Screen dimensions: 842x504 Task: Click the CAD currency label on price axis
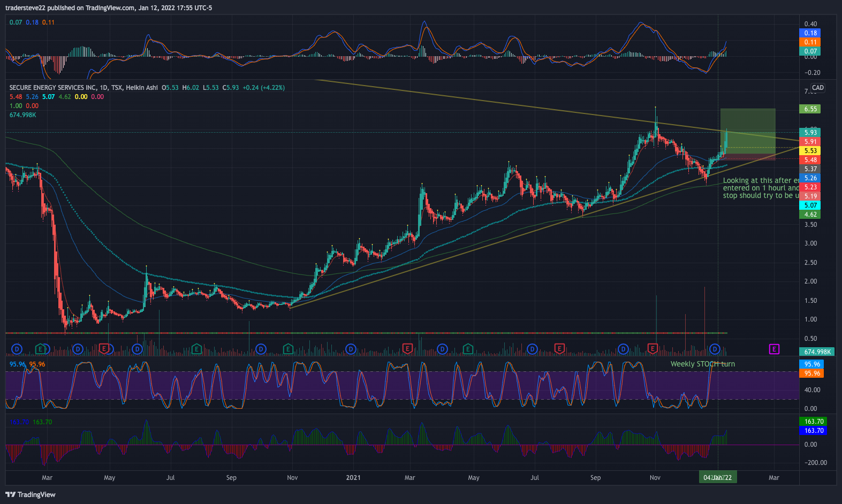point(817,88)
